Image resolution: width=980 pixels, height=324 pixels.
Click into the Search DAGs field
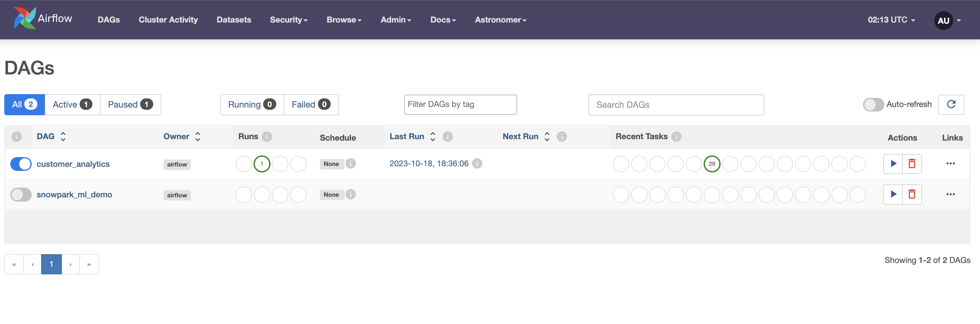676,105
